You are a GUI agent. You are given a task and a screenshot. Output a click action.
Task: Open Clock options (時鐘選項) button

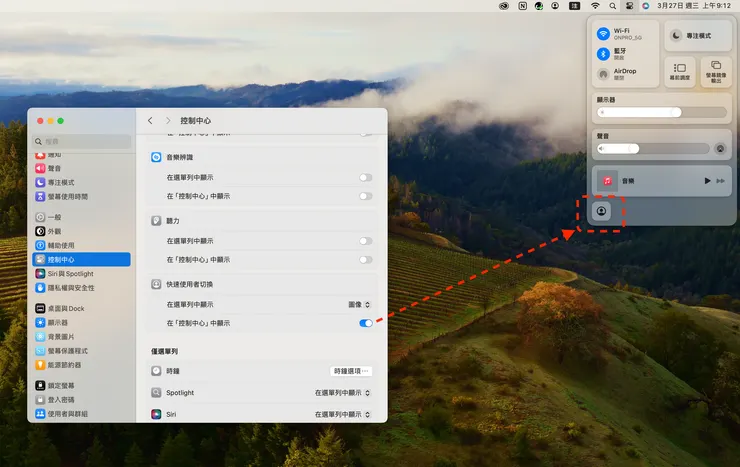351,371
